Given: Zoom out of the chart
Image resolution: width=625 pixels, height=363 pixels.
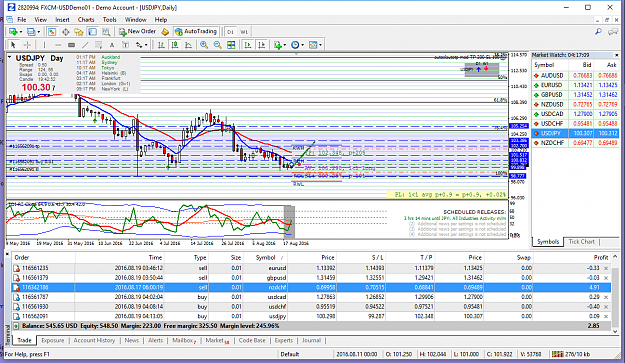Looking at the screenshot, I should [x=218, y=45].
